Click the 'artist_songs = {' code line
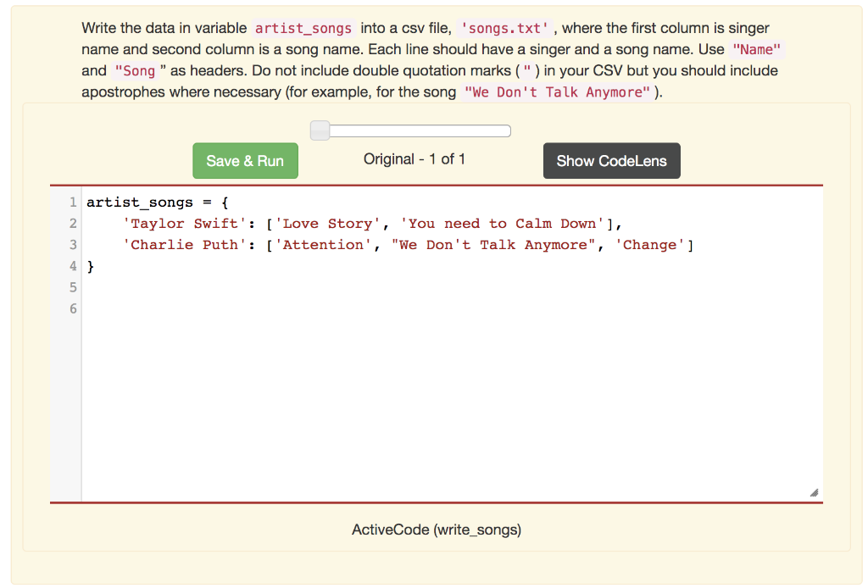The width and height of the screenshot is (868, 588). pos(157,202)
